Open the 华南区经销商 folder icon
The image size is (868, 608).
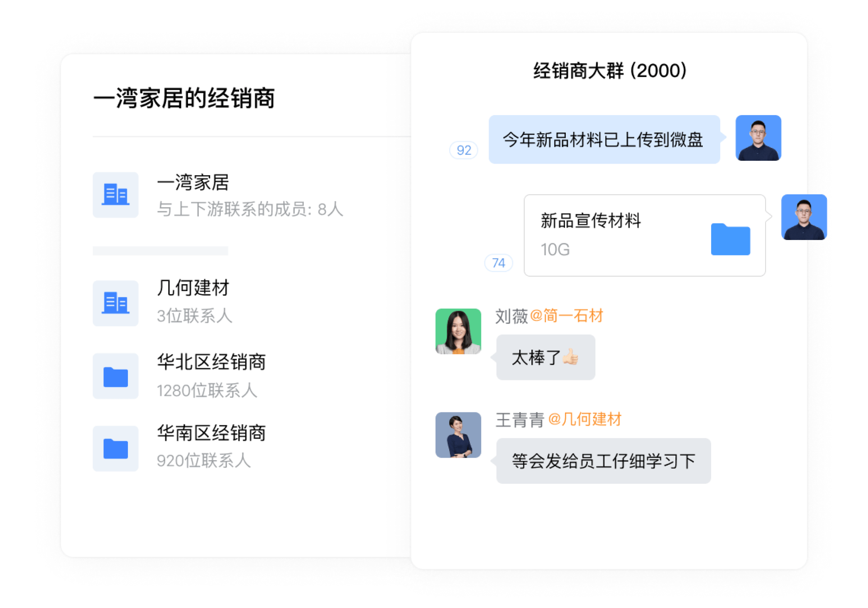click(115, 448)
